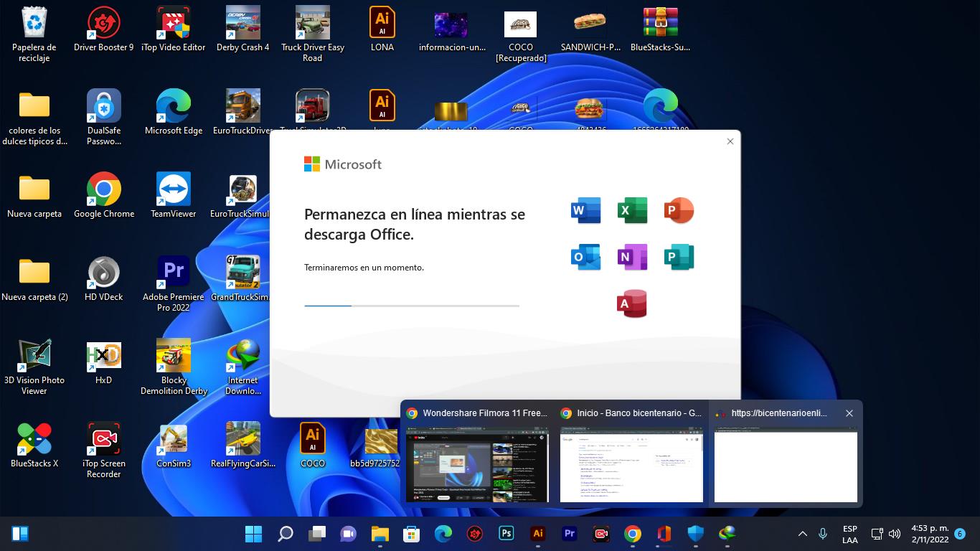This screenshot has width=980, height=551.
Task: Show hidden system tray icons chevron
Action: pos(803,534)
